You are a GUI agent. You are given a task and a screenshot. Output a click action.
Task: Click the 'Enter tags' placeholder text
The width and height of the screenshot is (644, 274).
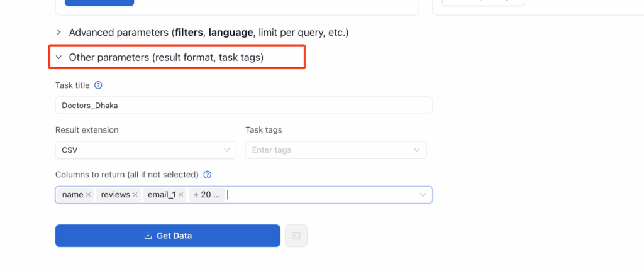point(271,150)
